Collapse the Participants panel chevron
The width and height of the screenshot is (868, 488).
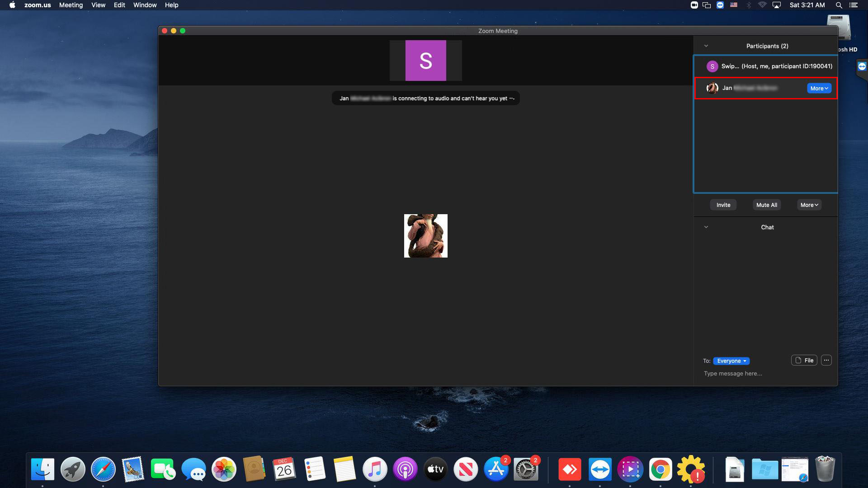[x=706, y=46]
